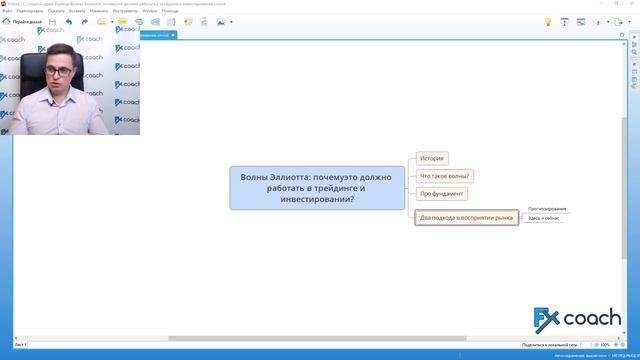This screenshot has height=360, width=640.
Task: Open the Инструменты menu
Action: [125, 11]
